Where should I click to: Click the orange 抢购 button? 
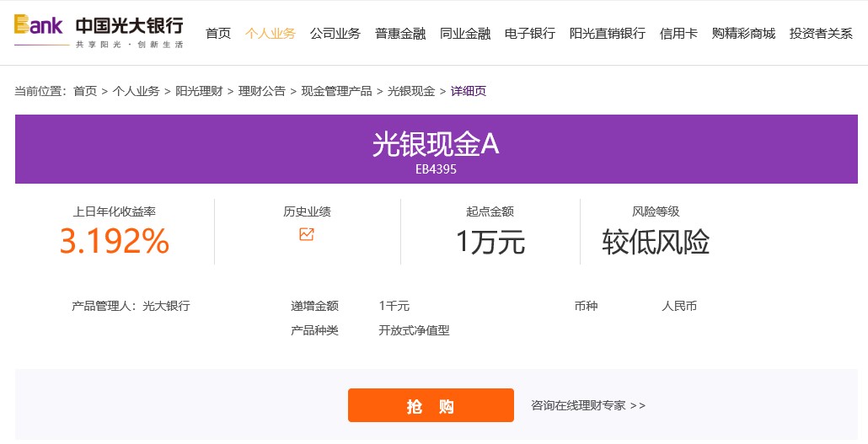(x=431, y=405)
